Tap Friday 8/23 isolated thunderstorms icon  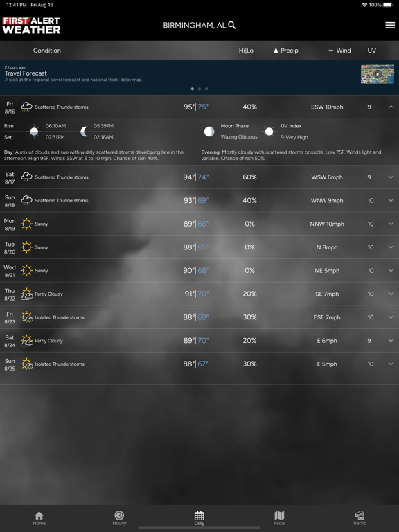coord(27,317)
